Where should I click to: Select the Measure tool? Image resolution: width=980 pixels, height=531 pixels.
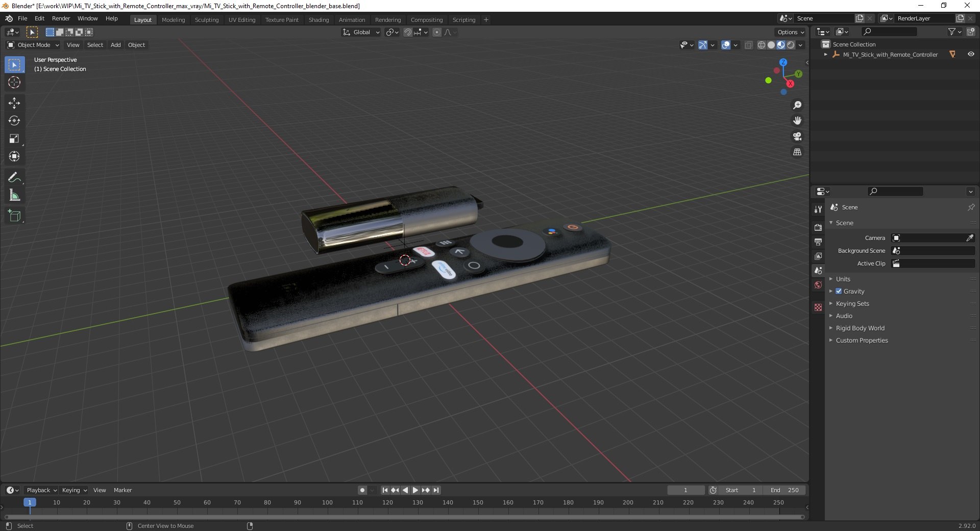(x=14, y=195)
